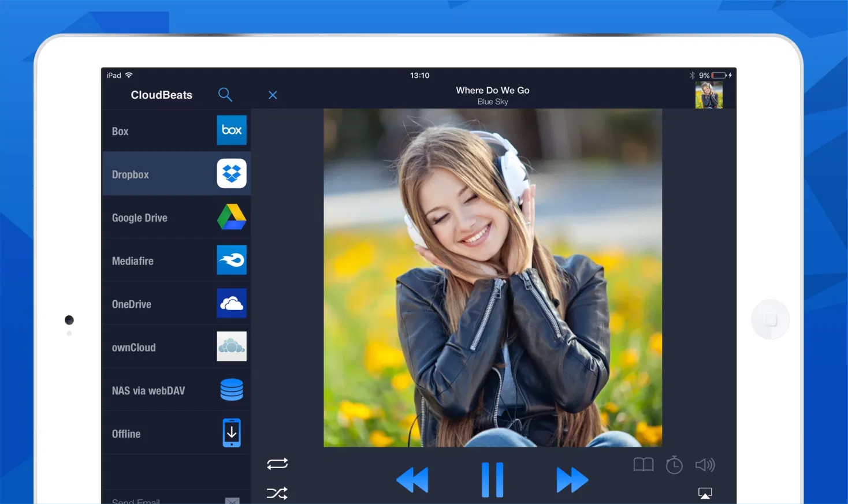
Task: Toggle shuffle playback
Action: coord(277,493)
